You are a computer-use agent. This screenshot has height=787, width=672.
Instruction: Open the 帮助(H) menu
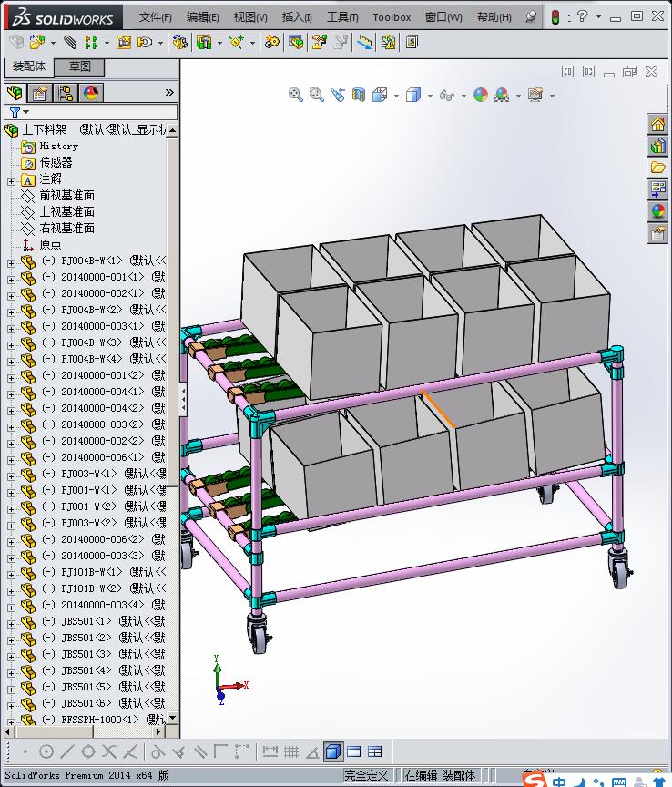pyautogui.click(x=494, y=17)
